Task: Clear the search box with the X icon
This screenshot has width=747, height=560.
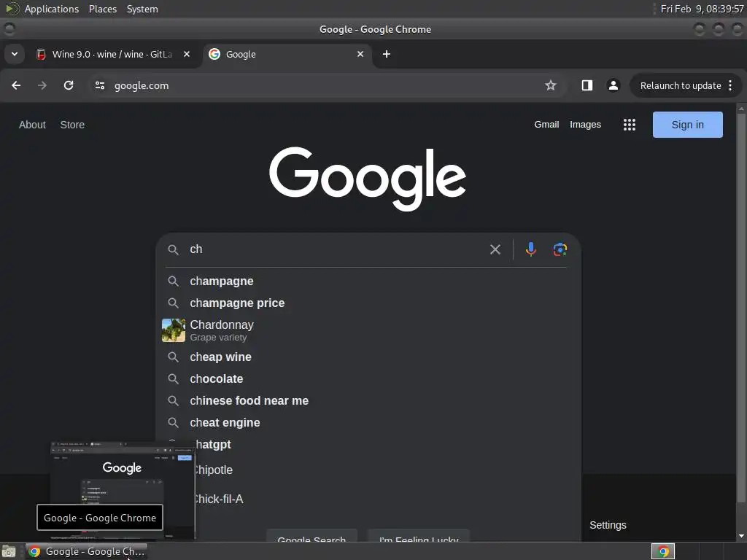Action: 495,249
